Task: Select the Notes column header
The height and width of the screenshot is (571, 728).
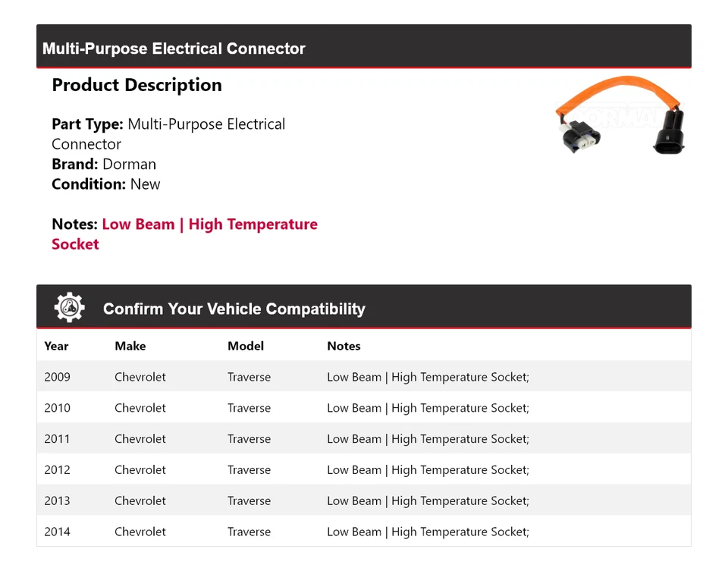Action: coord(344,346)
